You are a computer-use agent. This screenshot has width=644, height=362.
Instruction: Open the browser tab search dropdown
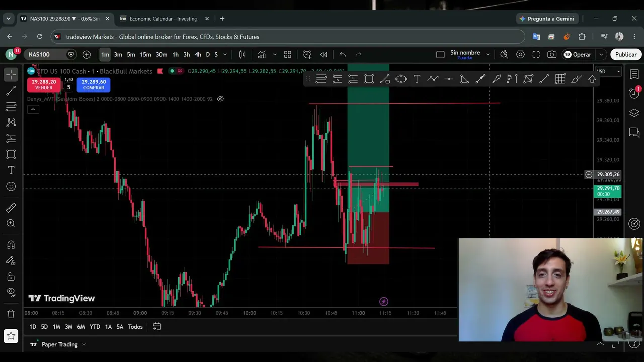tap(8, 19)
